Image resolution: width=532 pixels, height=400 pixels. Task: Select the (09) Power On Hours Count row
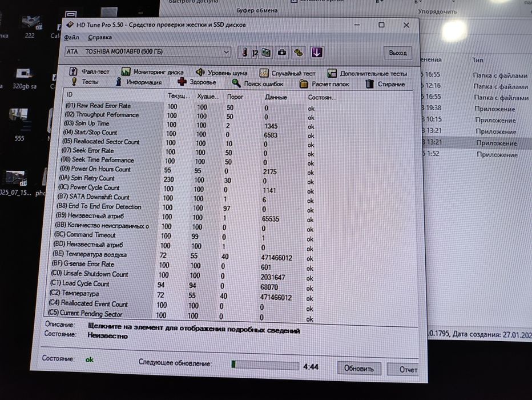point(188,170)
